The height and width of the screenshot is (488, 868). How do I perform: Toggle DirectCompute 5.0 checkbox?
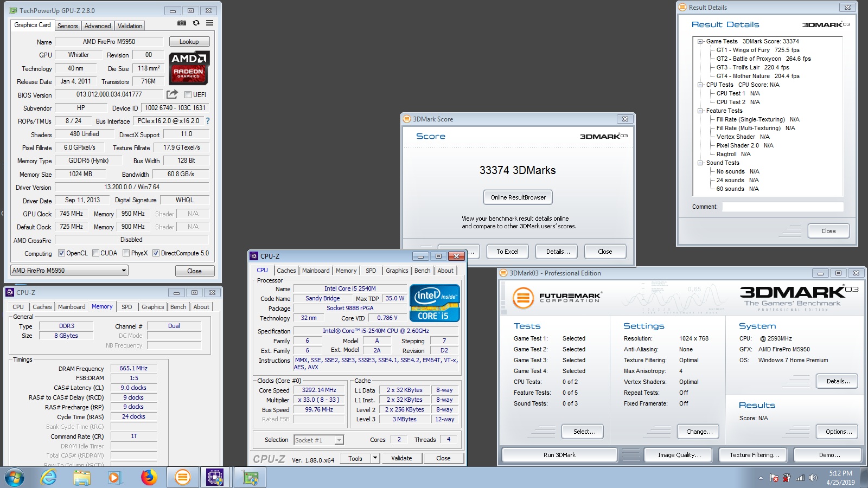(x=156, y=253)
